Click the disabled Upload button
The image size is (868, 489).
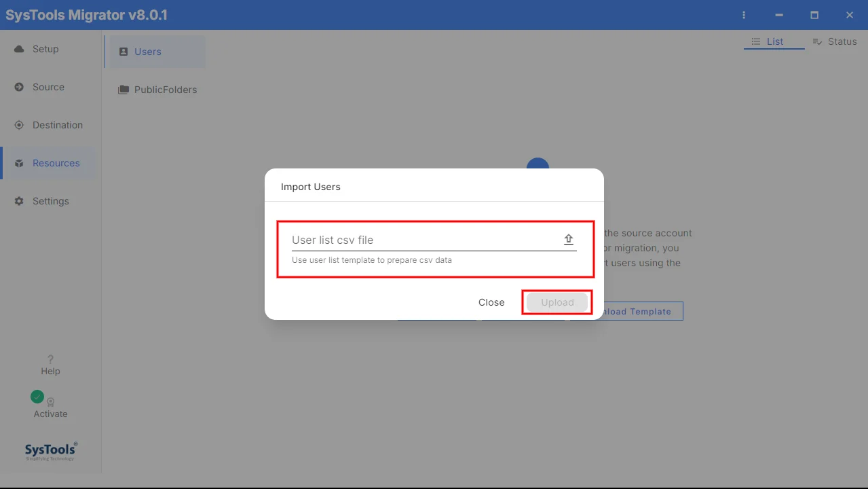(x=557, y=302)
